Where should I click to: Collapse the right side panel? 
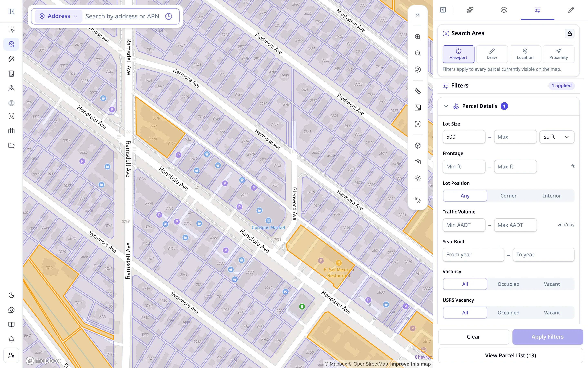pyautogui.click(x=443, y=10)
